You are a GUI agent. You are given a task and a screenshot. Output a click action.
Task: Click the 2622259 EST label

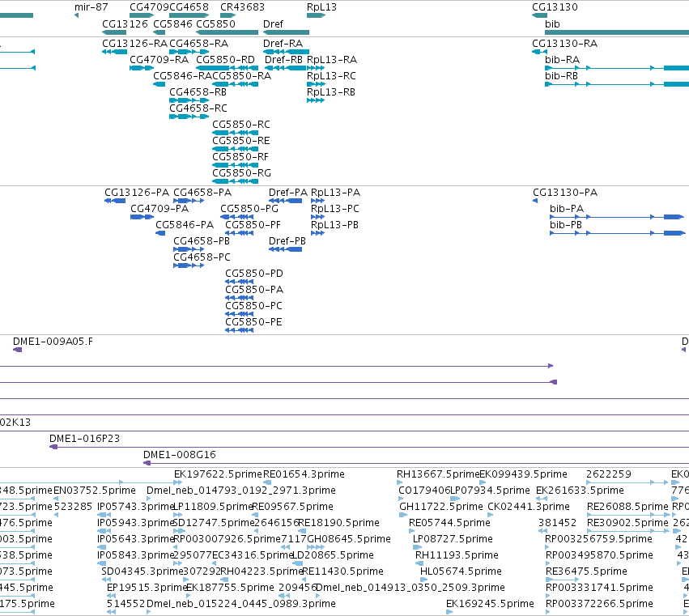click(609, 474)
